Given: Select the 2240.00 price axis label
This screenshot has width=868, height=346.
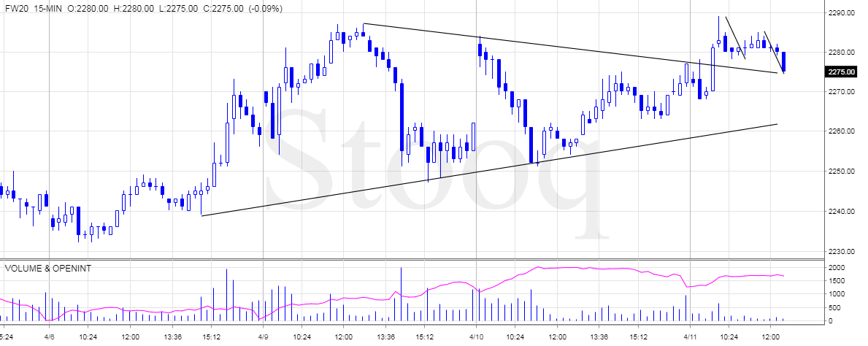Looking at the screenshot, I should (x=840, y=212).
